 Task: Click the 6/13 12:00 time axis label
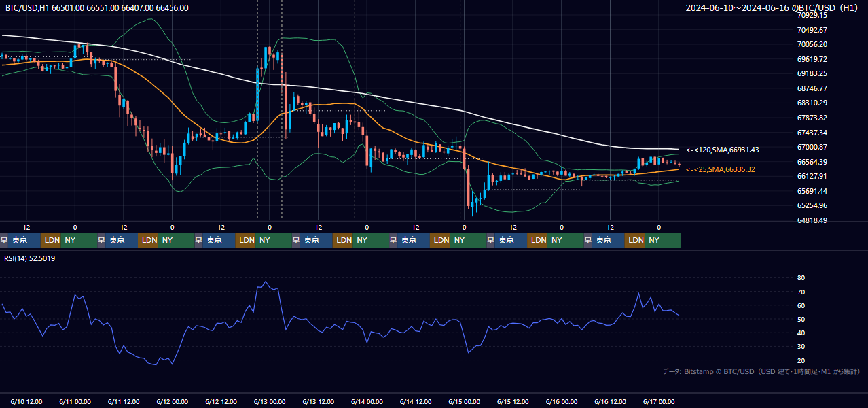[x=319, y=401]
